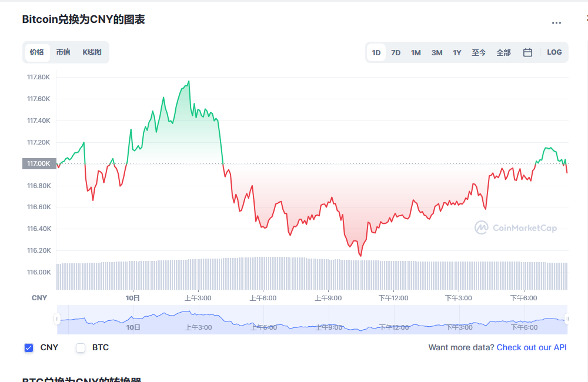588x382 pixels.
Task: Open the three-dot chart options menu
Action: click(556, 23)
